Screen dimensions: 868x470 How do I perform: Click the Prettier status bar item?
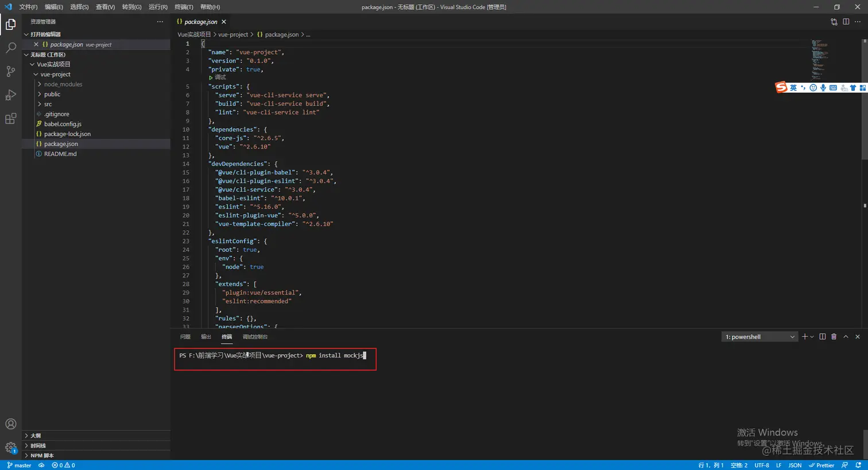(821, 465)
